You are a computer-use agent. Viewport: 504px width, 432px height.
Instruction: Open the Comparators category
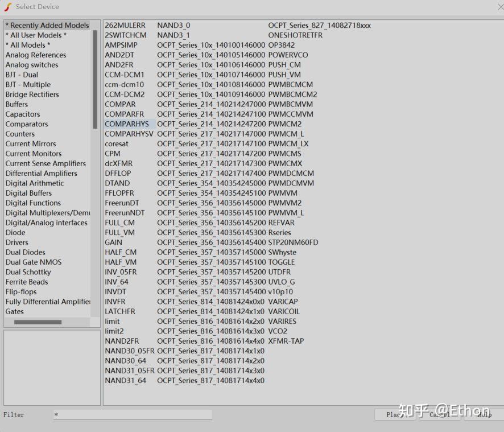coord(27,124)
